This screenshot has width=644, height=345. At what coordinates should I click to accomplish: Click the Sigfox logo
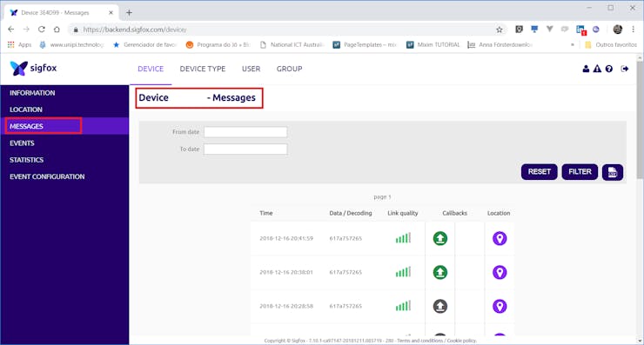pos(33,68)
